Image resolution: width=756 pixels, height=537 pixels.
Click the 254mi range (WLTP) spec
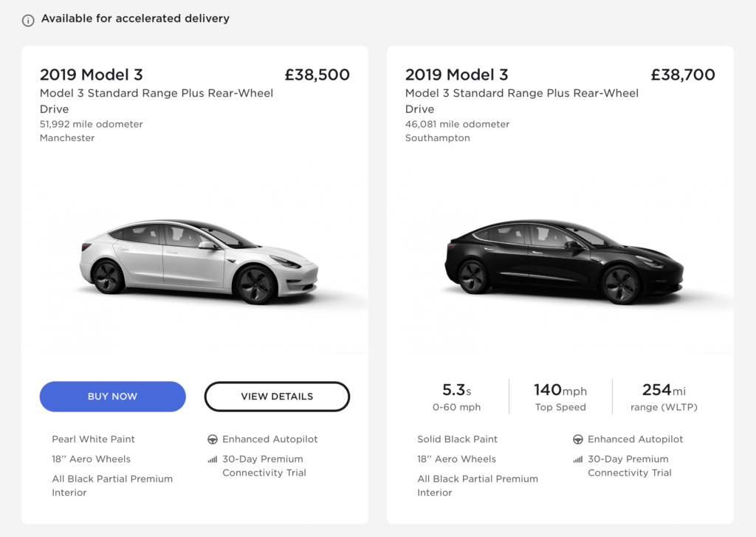[x=663, y=396]
